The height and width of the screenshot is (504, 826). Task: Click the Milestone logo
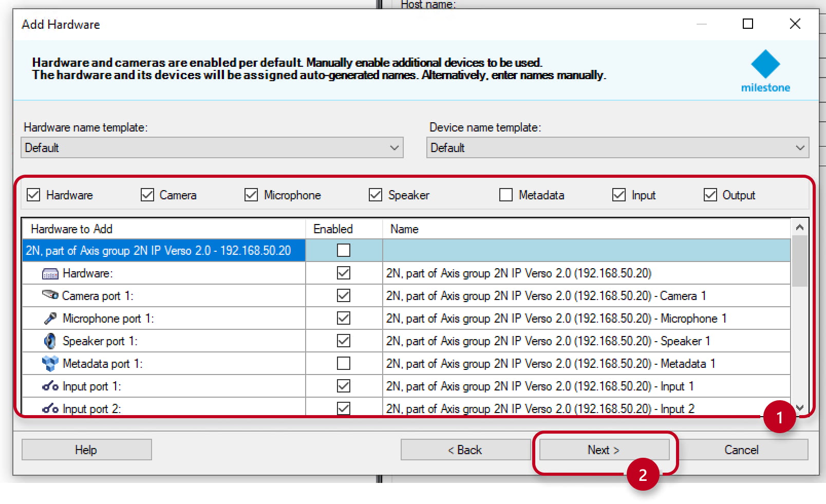coord(765,71)
